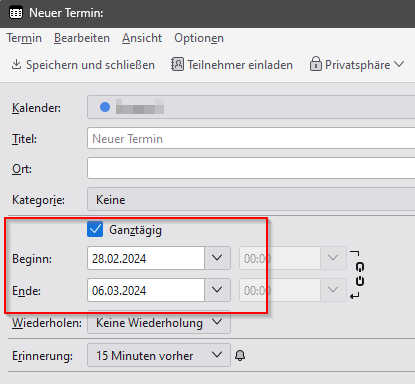Open the Ende date picker arrow
This screenshot has width=415, height=384.
tap(217, 290)
